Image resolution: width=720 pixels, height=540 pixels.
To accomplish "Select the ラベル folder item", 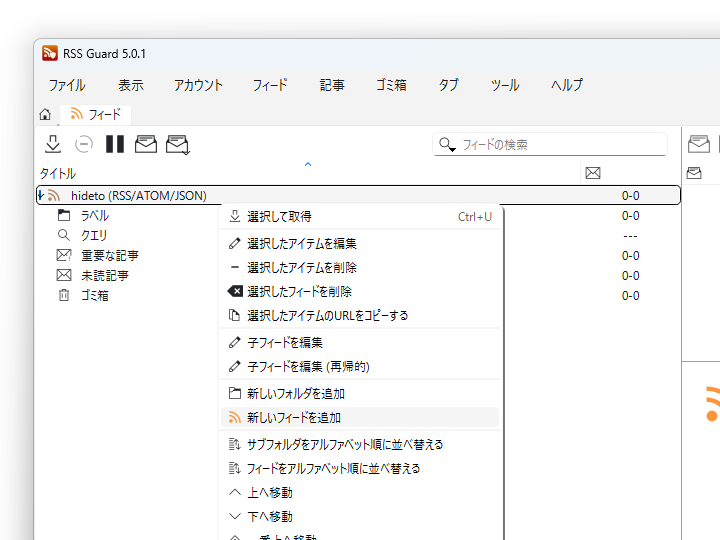I will click(95, 215).
